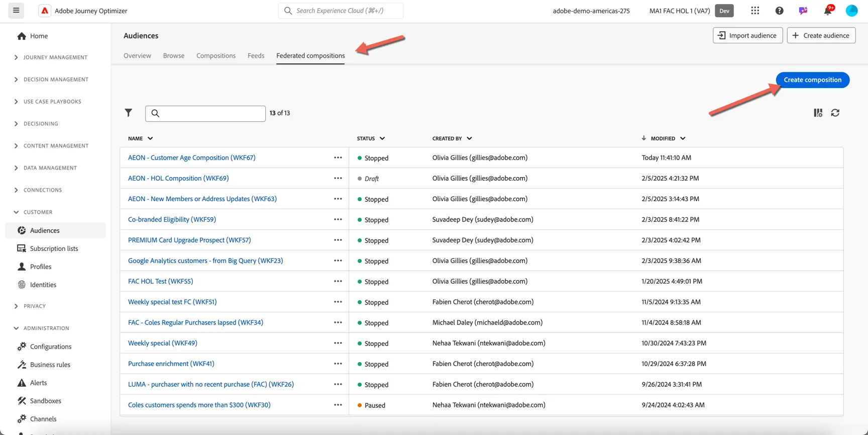
Task: Open the app switcher grid icon
Action: pos(755,11)
